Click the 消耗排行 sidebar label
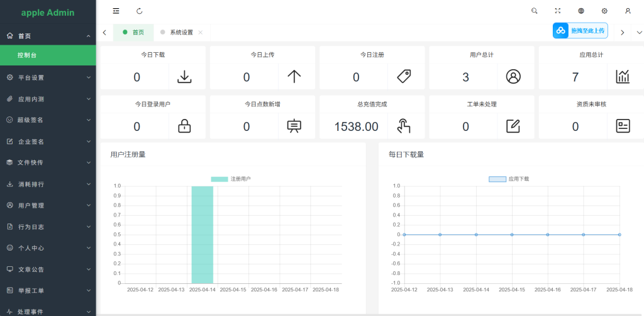The height and width of the screenshot is (316, 644). coord(31,184)
